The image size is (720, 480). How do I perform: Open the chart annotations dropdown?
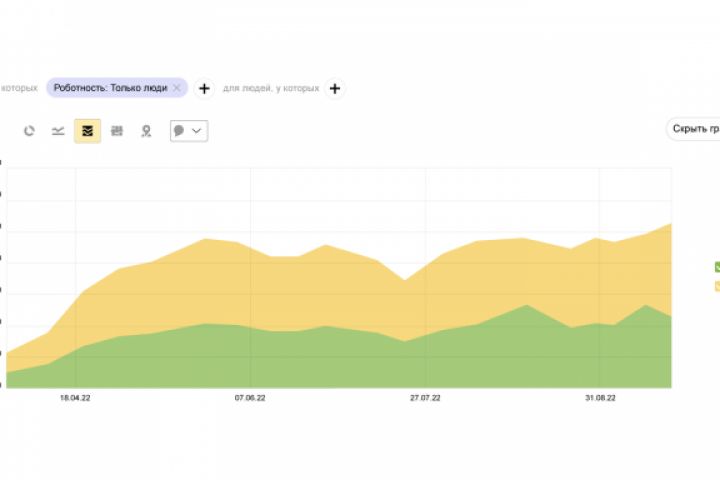pos(188,131)
